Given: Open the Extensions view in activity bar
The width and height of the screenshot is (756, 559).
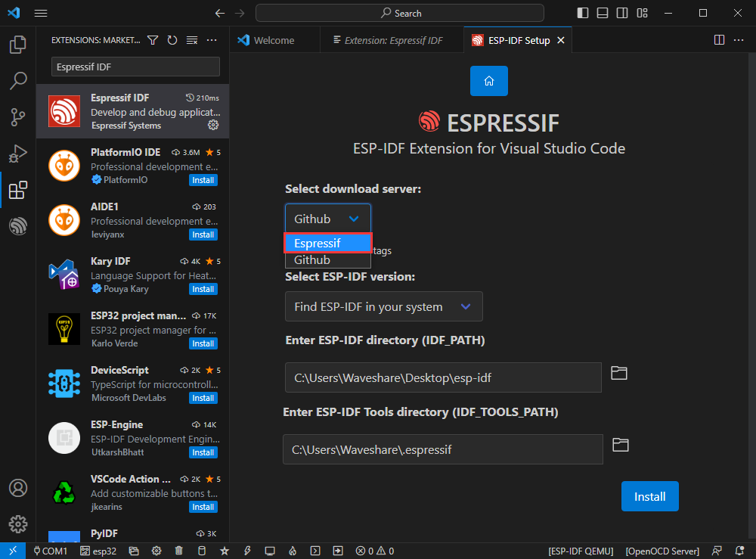Looking at the screenshot, I should coord(18,190).
